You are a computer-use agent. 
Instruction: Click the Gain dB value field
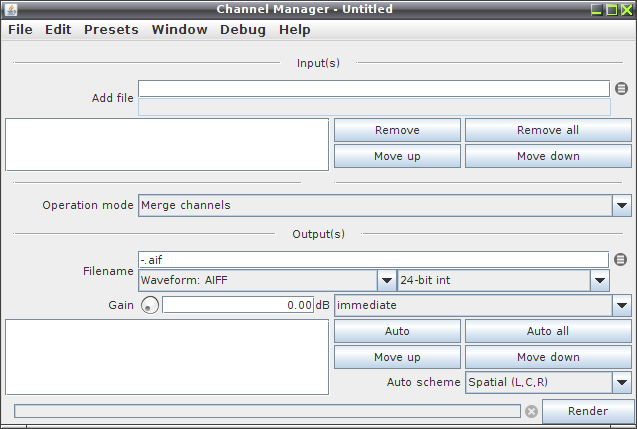(238, 305)
